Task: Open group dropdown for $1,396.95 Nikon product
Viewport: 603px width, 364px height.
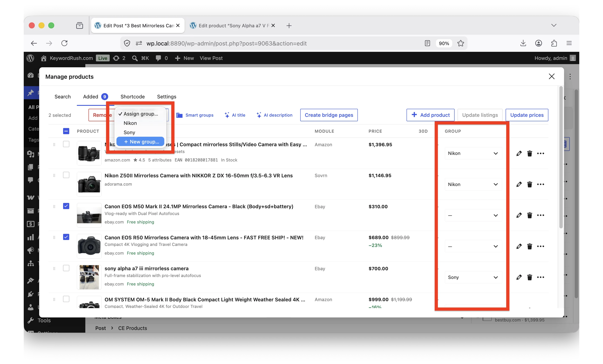Action: pyautogui.click(x=473, y=153)
